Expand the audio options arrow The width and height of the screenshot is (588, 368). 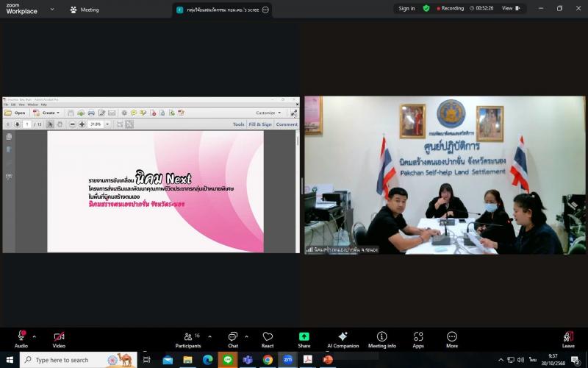[x=34, y=337]
